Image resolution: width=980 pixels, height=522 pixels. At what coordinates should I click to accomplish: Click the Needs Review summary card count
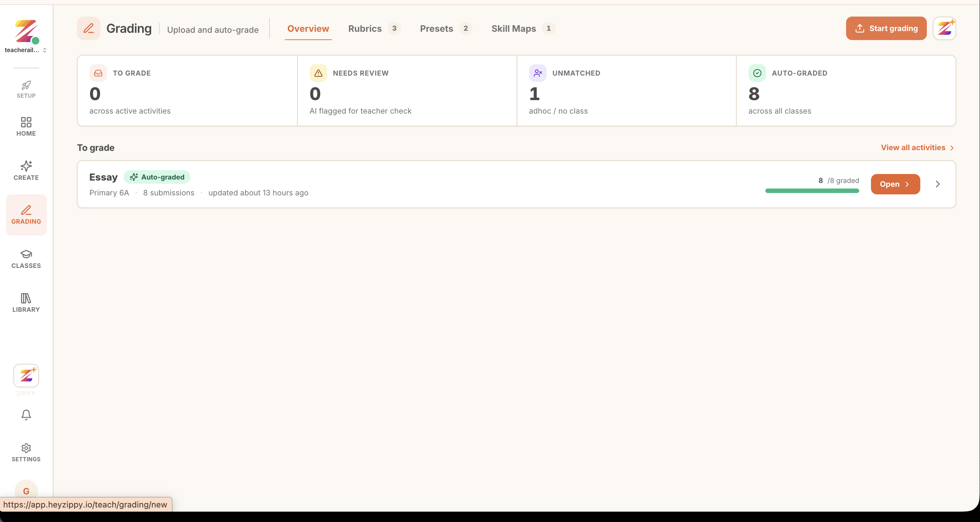coord(315,94)
